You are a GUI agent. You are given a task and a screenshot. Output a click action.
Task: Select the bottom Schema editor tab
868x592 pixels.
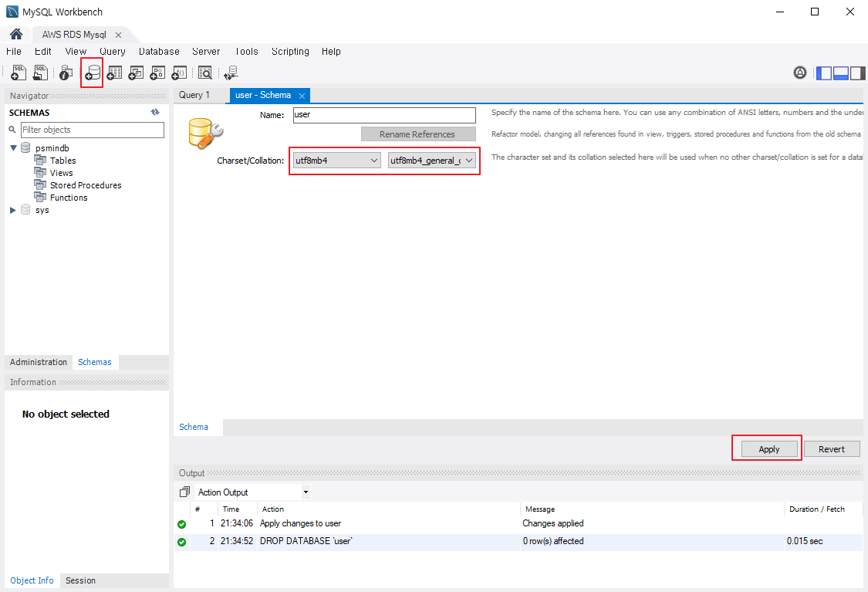(x=194, y=427)
